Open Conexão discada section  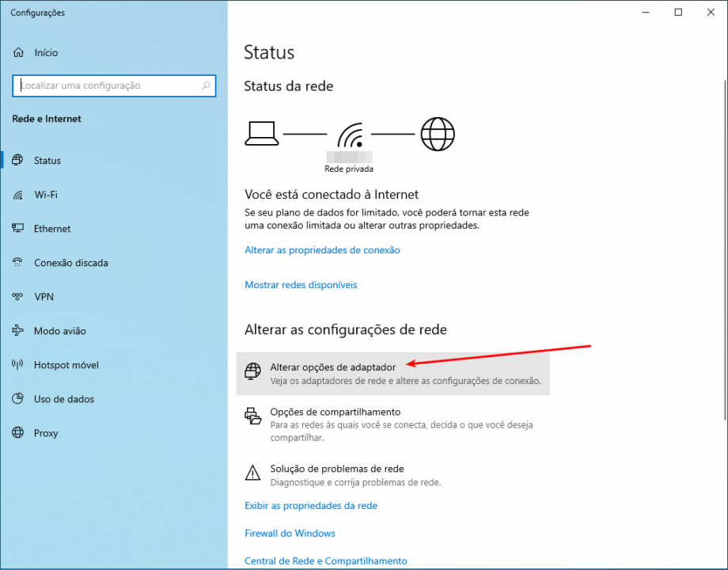tap(70, 263)
